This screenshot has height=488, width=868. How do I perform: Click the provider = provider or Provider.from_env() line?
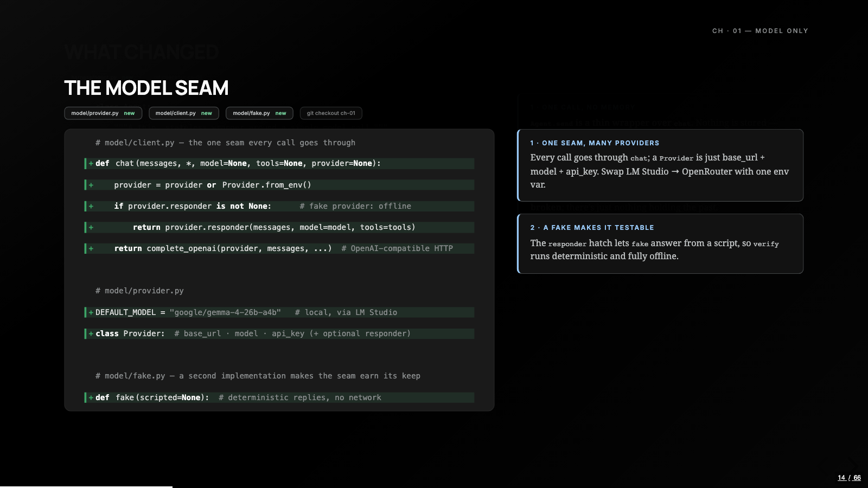tap(279, 185)
